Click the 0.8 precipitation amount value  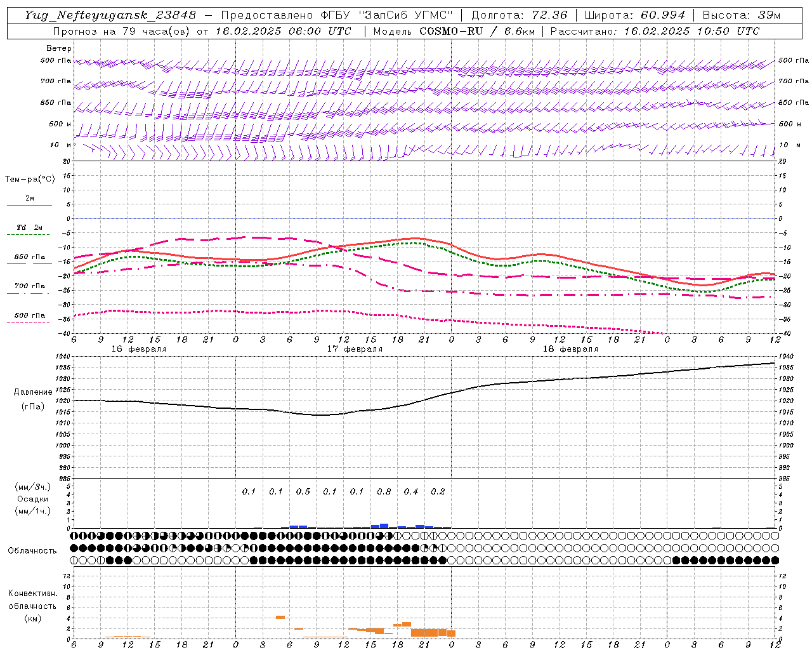384,492
